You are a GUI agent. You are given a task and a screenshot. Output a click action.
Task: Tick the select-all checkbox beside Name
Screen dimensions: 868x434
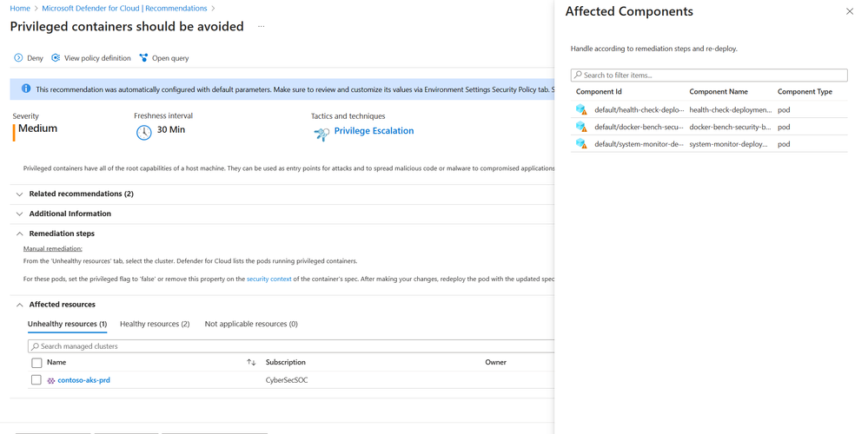pyautogui.click(x=36, y=363)
